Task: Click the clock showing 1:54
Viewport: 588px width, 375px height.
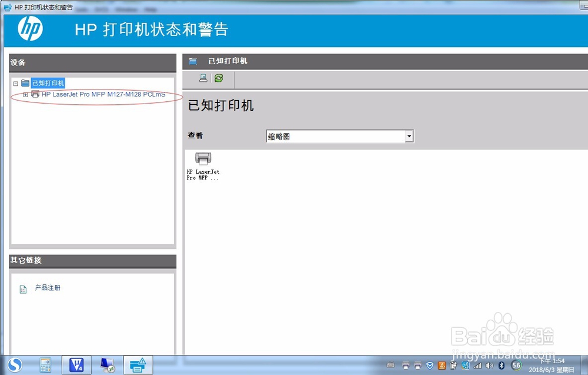Action: [x=552, y=361]
